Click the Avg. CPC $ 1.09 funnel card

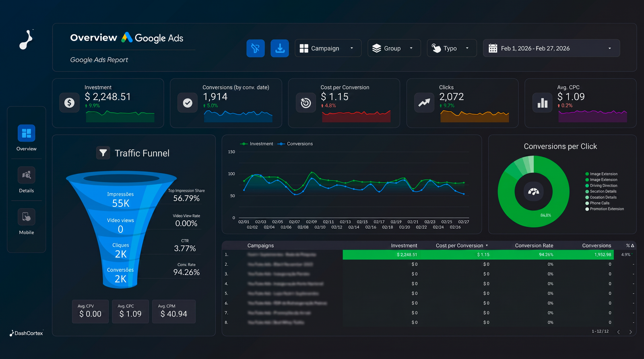(130, 312)
